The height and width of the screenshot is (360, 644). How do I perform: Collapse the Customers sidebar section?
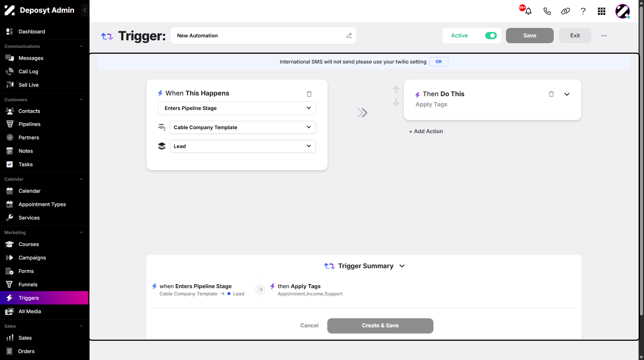point(81,100)
